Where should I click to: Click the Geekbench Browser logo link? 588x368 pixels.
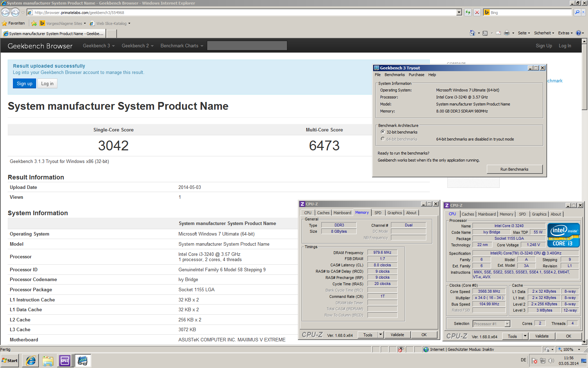coord(40,46)
